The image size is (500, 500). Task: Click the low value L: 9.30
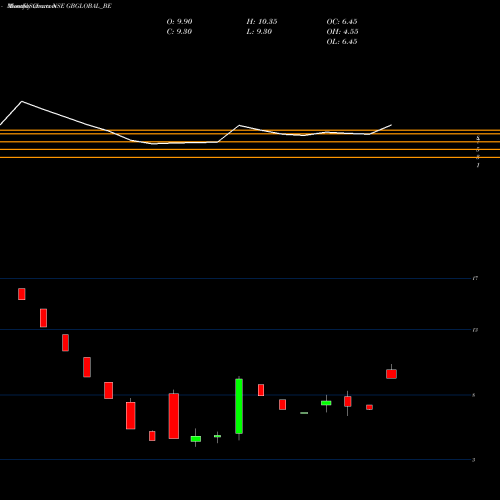pyautogui.click(x=259, y=32)
